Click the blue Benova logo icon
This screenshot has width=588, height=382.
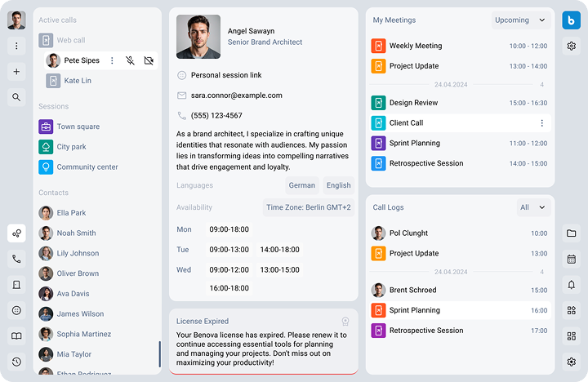(x=571, y=20)
